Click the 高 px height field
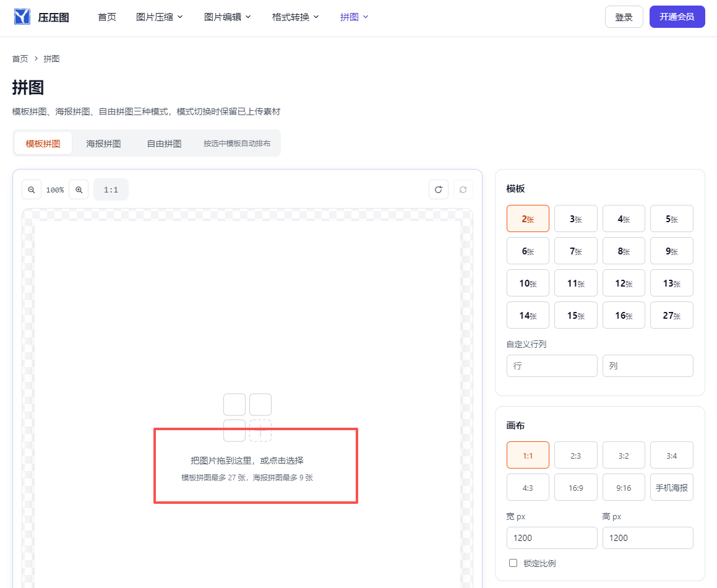The image size is (717, 588). (x=648, y=538)
